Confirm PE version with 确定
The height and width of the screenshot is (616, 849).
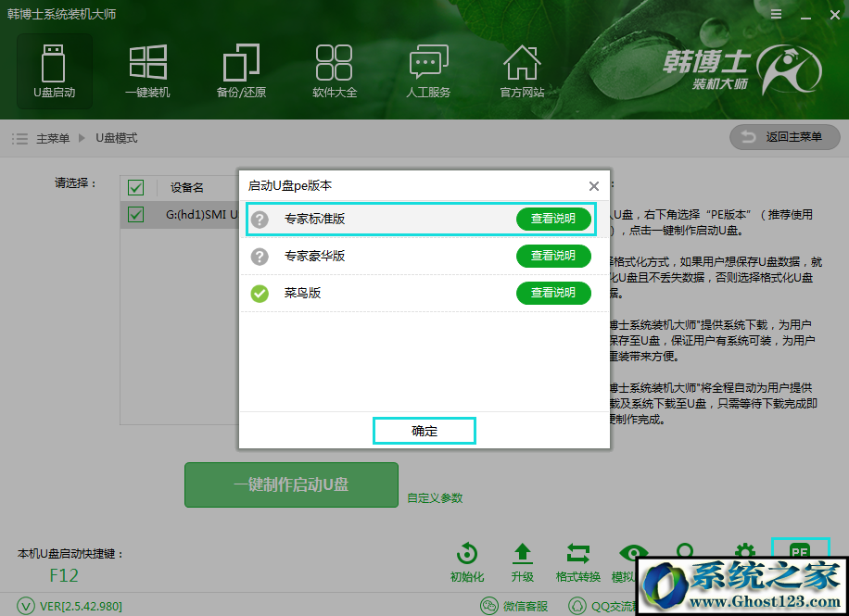pyautogui.click(x=424, y=431)
